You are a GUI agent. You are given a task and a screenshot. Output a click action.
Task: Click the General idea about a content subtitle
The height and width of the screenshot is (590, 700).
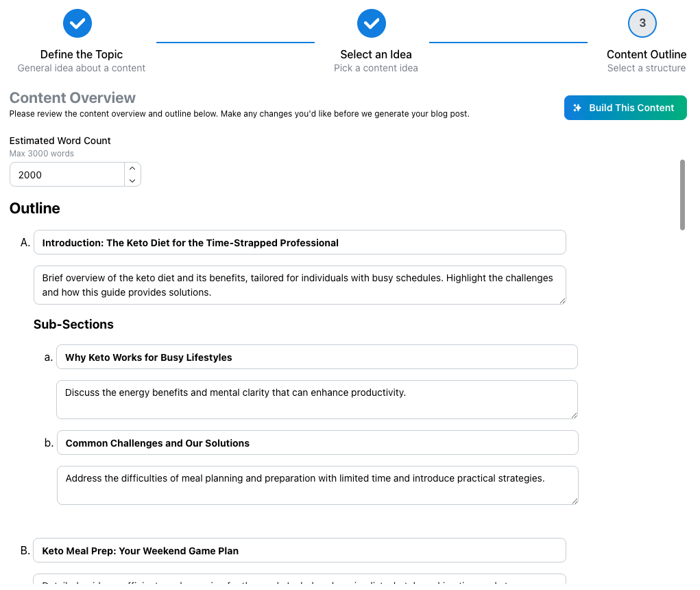(82, 68)
